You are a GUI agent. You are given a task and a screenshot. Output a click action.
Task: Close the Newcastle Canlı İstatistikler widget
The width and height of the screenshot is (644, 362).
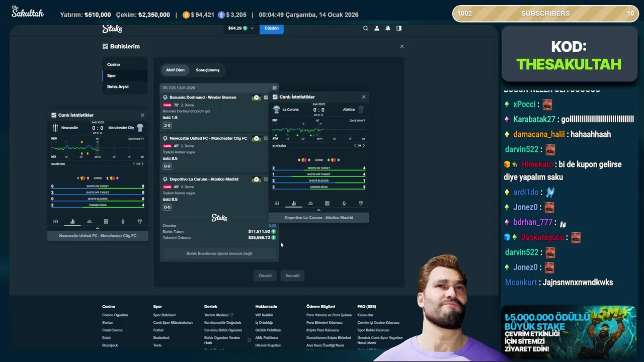pyautogui.click(x=142, y=115)
